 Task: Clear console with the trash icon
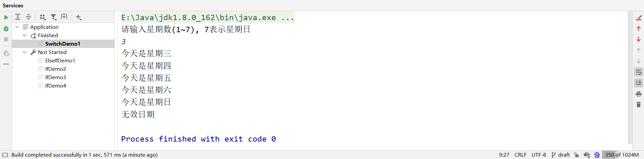[x=639, y=105]
